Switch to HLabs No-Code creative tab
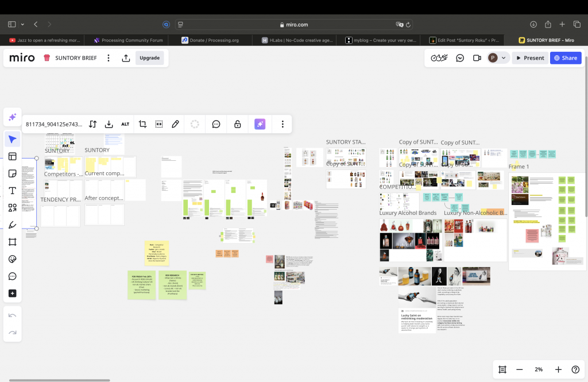This screenshot has width=588, height=382. pyautogui.click(x=295, y=40)
